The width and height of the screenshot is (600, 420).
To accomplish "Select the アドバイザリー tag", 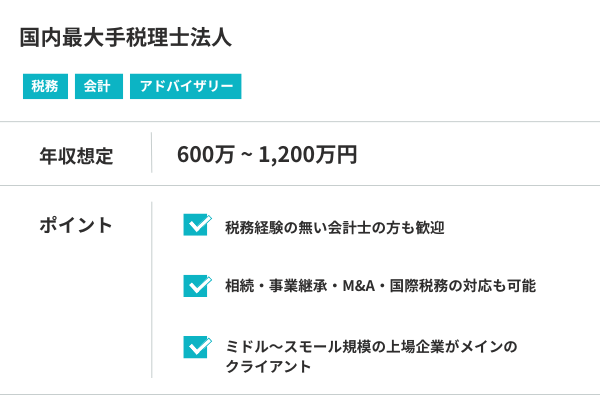I will [x=185, y=87].
